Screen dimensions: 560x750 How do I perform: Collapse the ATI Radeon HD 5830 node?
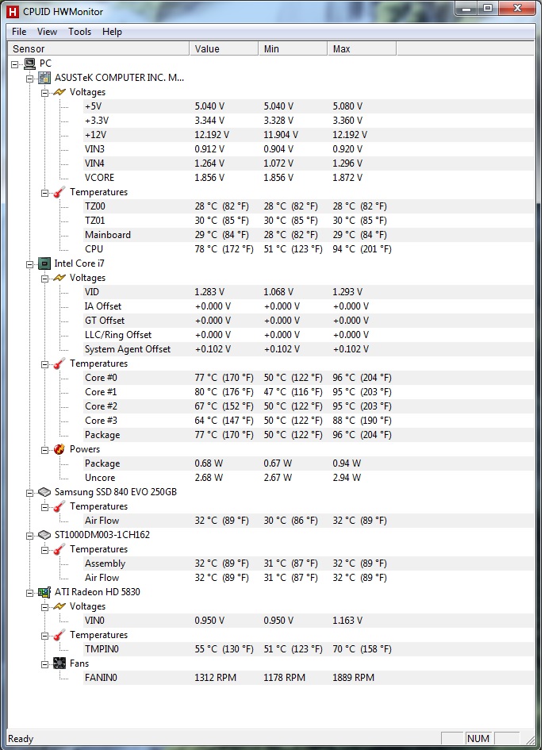pos(29,593)
